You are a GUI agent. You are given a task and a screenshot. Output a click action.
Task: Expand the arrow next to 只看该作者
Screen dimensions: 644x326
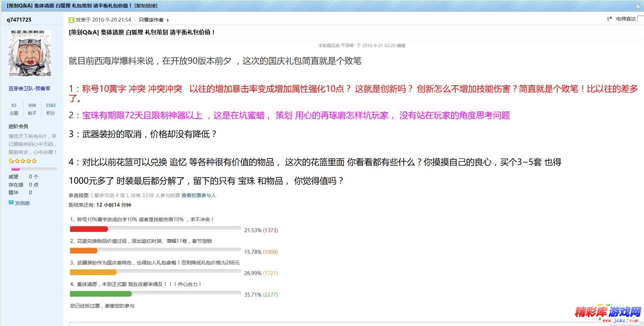click(168, 20)
